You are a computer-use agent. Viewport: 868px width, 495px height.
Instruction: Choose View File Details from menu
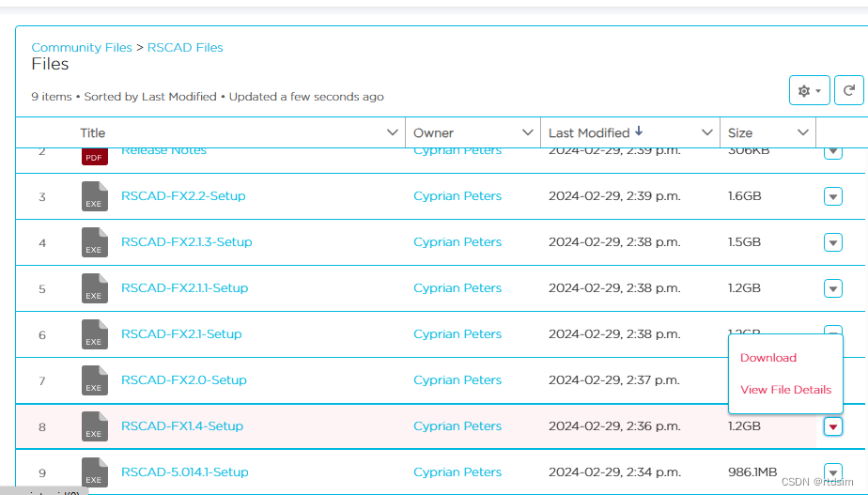point(785,390)
